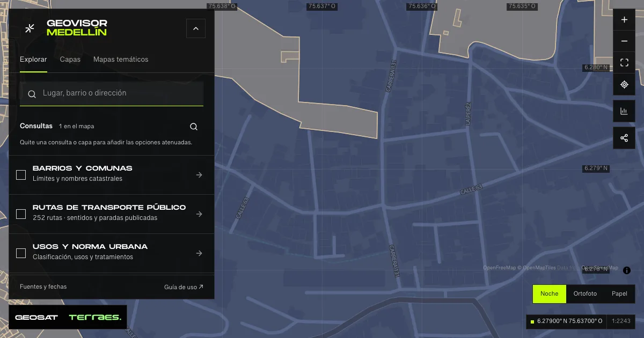Click the 75.636° O longitude label
Viewport: 644px width, 338px height.
(422, 6)
